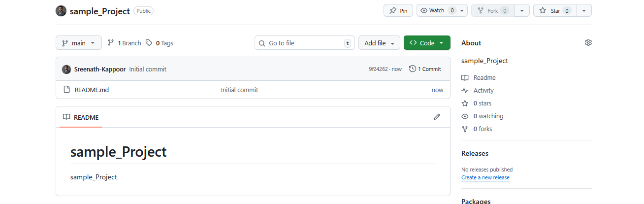Expand the green Code dropdown
Screen dimensions: 644x204
427,43
